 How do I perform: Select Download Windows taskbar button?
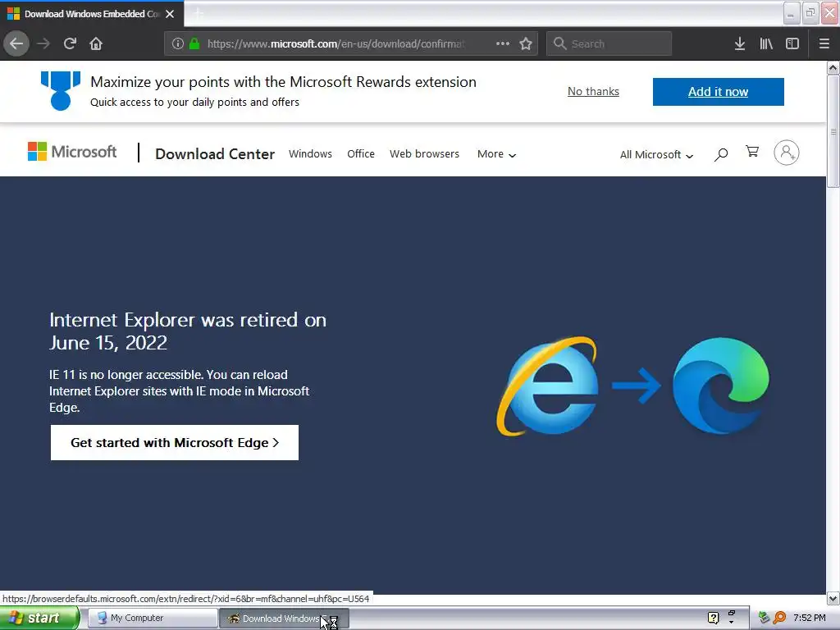(x=284, y=619)
